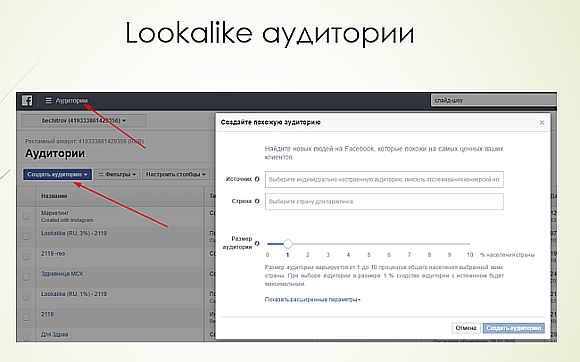580x362 pixels.
Task: Expand Показать расширенные параметры link
Action: (x=313, y=300)
